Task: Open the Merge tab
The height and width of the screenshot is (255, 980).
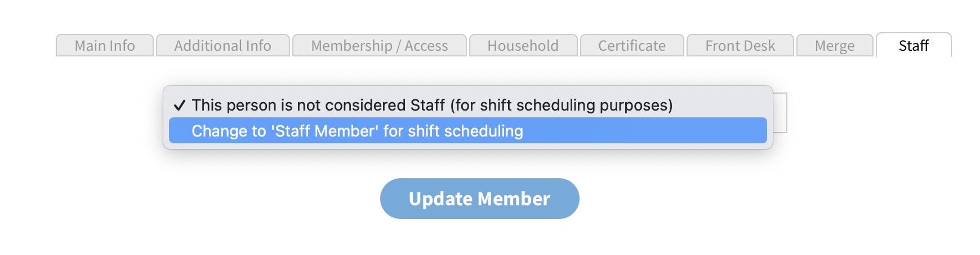Action: pyautogui.click(x=834, y=46)
